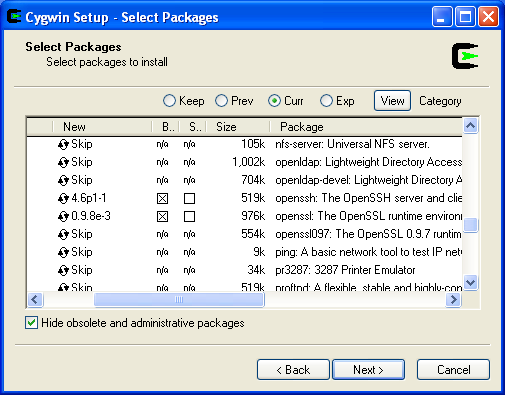Click the Size column header

(x=238, y=127)
